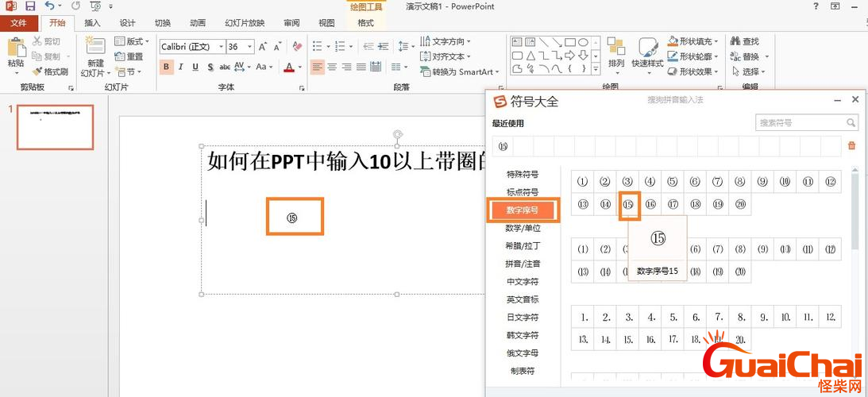Select the Format Painter (格式刷) tool
The image size is (868, 397).
pyautogui.click(x=50, y=71)
